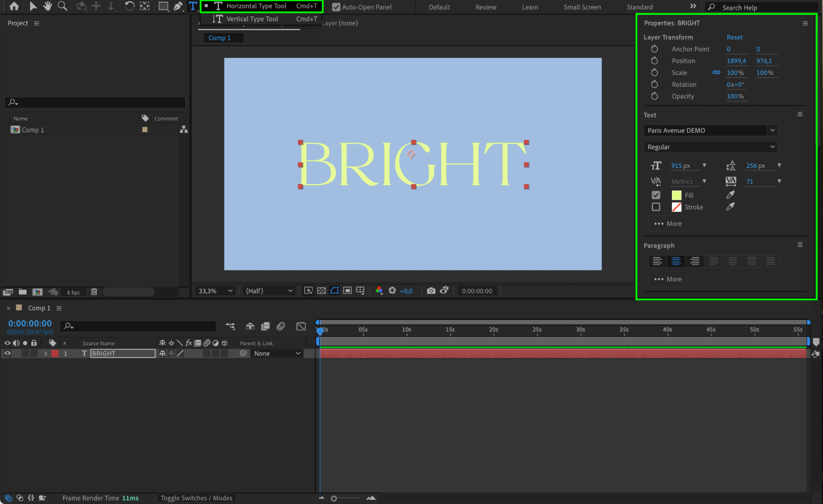Screen dimensions: 823x504
Task: Select the Rectangle shape tool
Action: point(163,6)
